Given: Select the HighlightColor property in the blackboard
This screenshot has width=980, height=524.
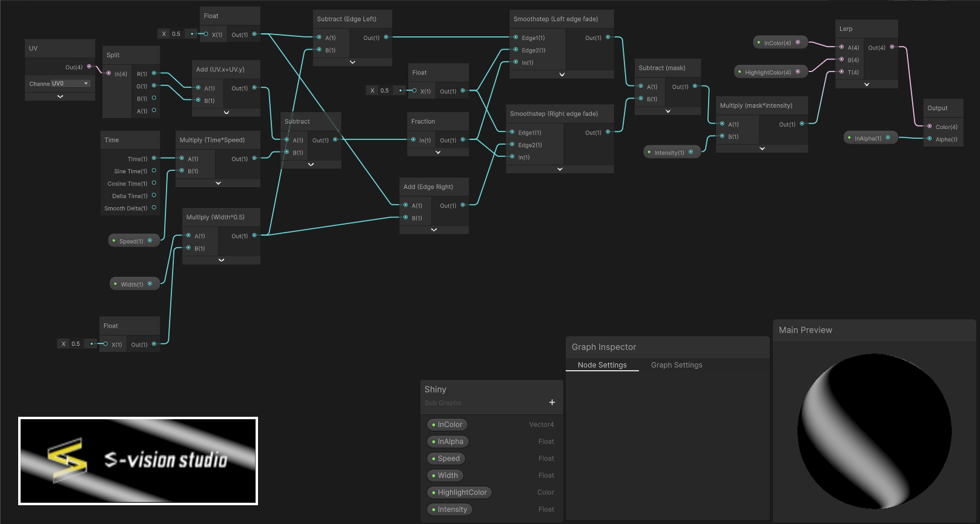Looking at the screenshot, I should point(460,492).
